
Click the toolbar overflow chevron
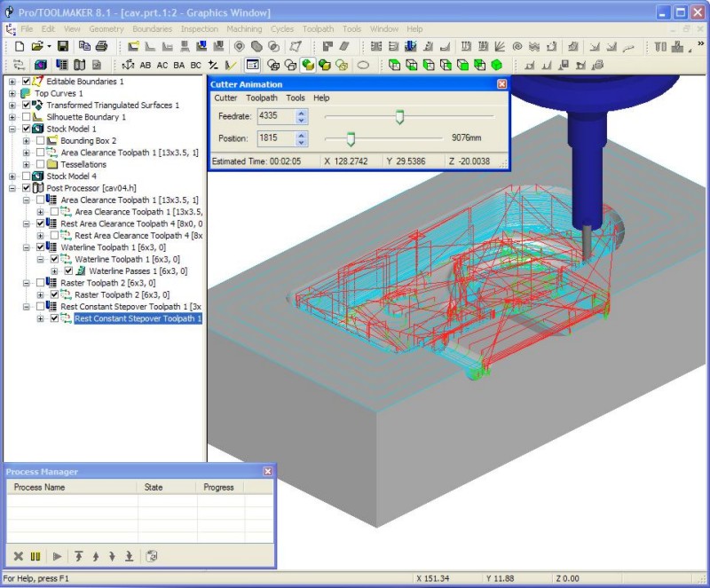[x=701, y=44]
